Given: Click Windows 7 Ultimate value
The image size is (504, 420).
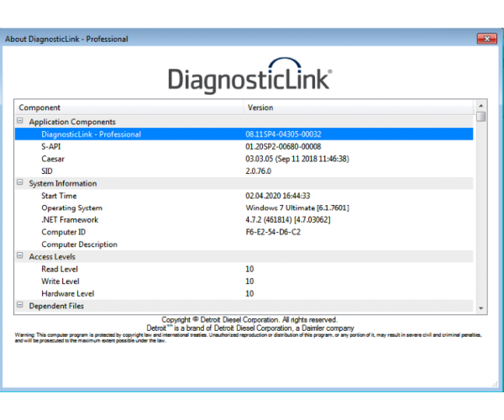Looking at the screenshot, I should point(297,208).
